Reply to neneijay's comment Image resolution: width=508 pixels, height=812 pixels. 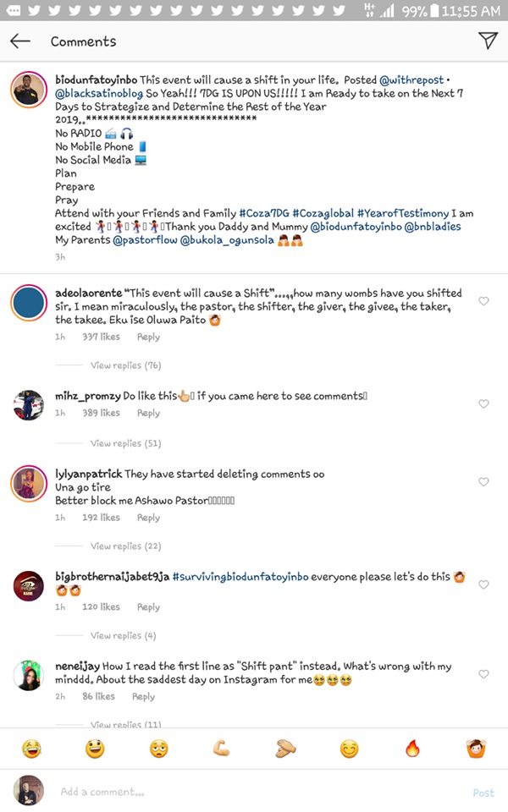point(143,696)
